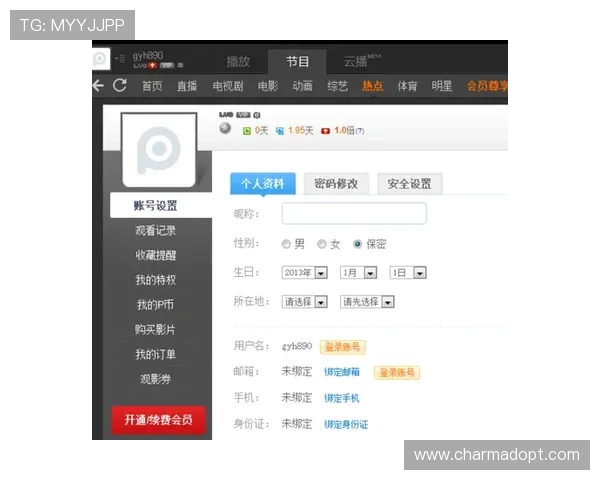Open 体育 in navigation bar
This screenshot has width=600, height=480.
click(407, 86)
